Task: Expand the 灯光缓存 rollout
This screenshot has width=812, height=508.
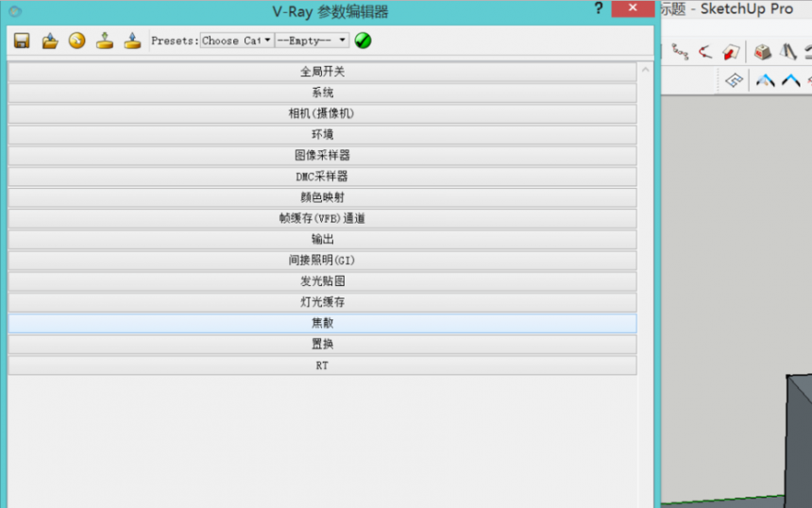Action: click(322, 302)
